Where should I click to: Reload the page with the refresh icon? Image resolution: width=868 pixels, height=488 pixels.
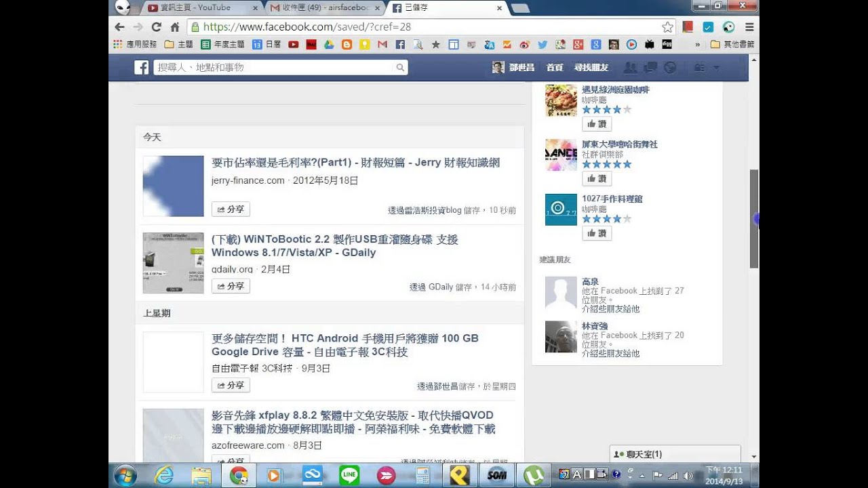tap(157, 27)
